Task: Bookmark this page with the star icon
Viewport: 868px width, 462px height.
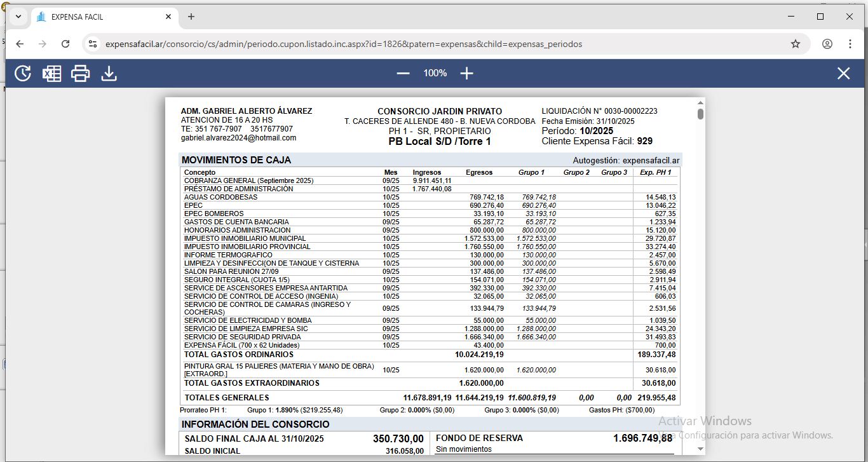Action: click(x=795, y=44)
